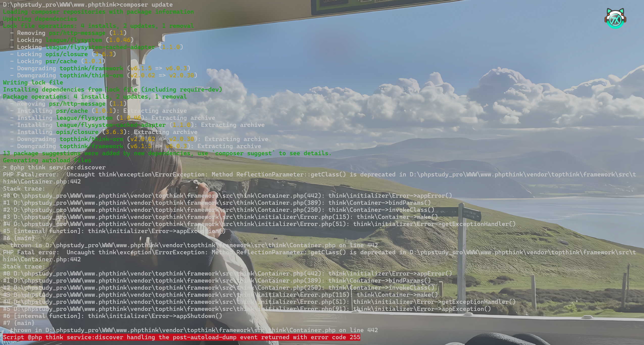Click '#6 [internal function]' appShutdown trace line
644x345 pixels.
click(x=112, y=316)
